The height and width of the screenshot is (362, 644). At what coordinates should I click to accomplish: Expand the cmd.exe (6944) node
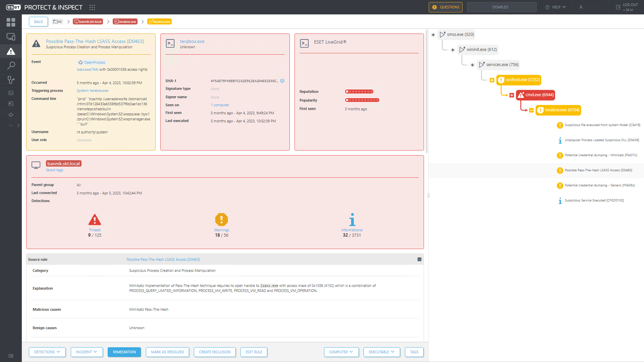click(x=512, y=95)
